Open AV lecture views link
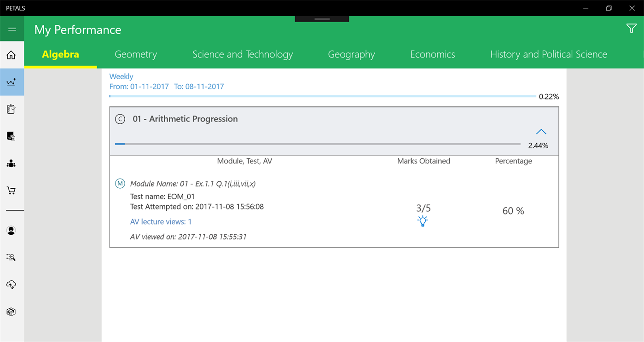 [161, 221]
